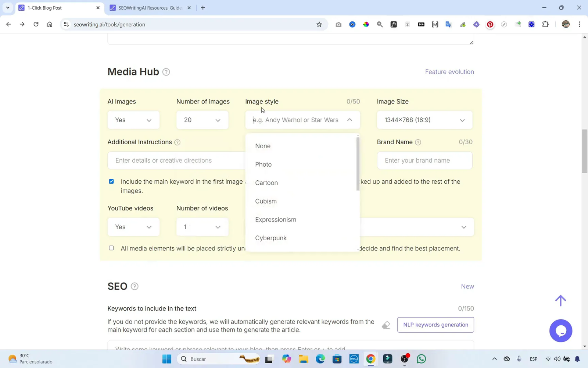The image size is (588, 368).
Task: Click the Google Translate extension icon
Action: [448, 24]
